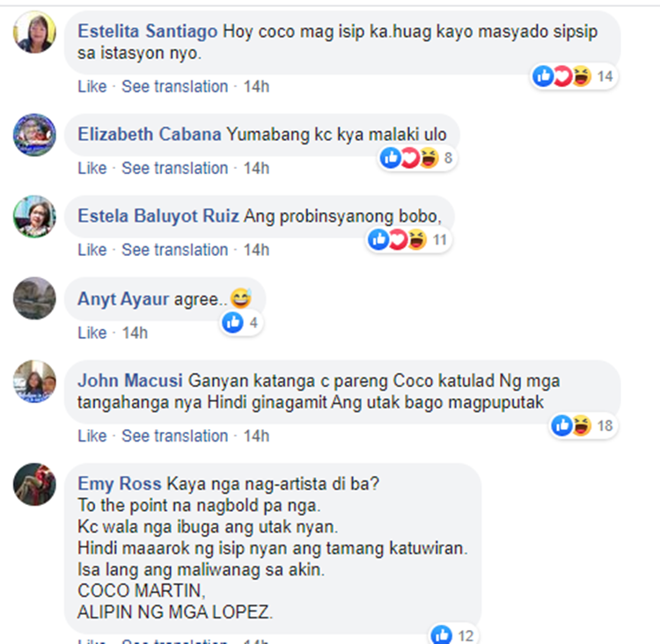660x644 pixels.
Task: Like Estela Baluyot Ruiz's comment
Action: [x=92, y=250]
